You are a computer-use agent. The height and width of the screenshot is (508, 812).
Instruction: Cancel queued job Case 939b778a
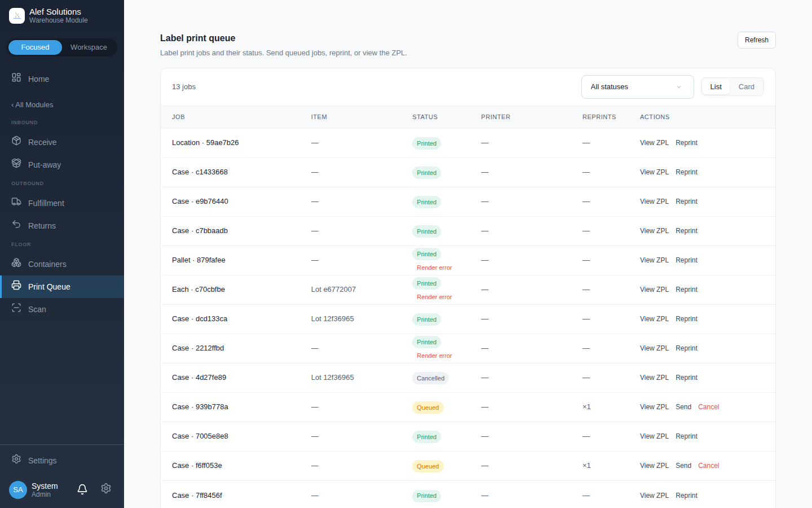709,407
